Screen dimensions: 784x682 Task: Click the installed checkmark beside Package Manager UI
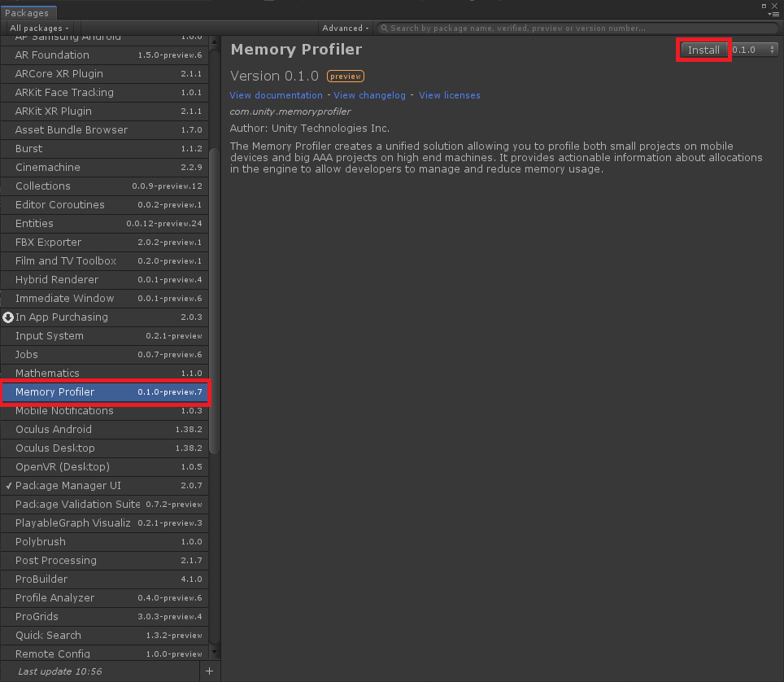click(9, 486)
